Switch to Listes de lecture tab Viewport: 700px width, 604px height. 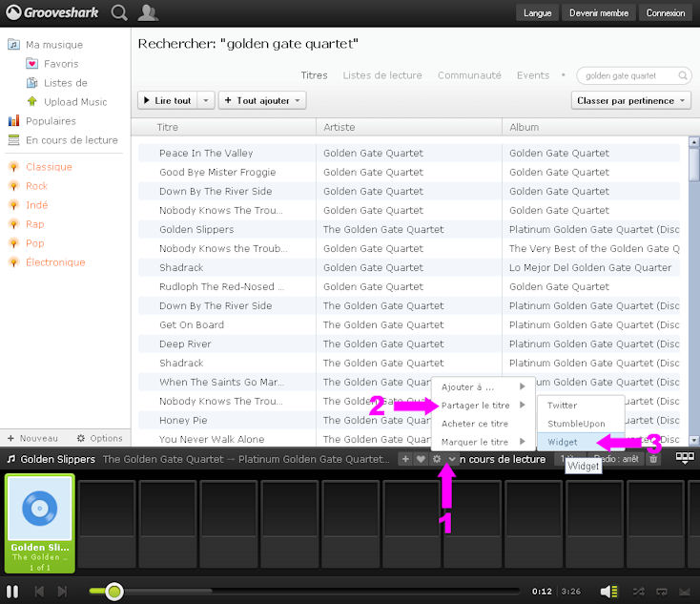[382, 75]
